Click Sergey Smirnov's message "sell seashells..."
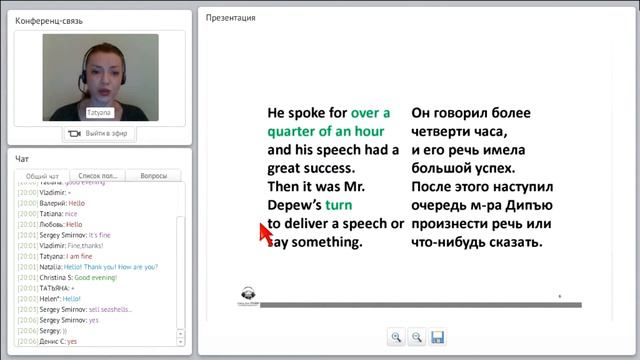The height and width of the screenshot is (360, 640). tap(75, 309)
